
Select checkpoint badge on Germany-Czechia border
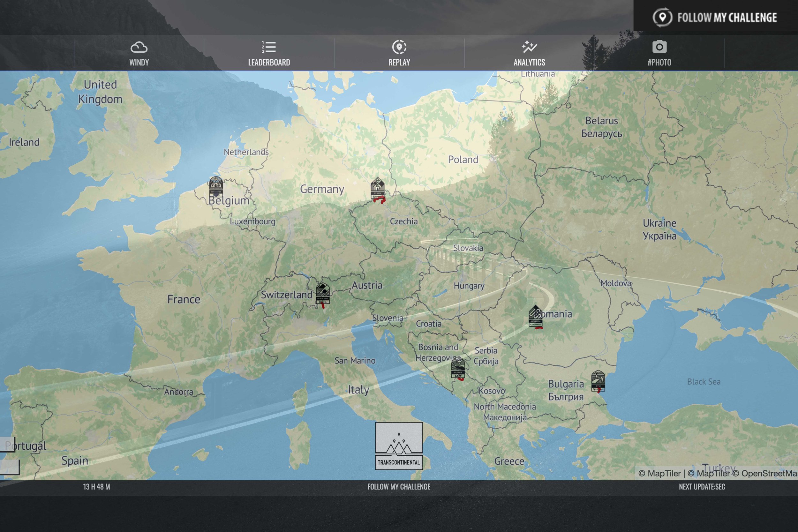point(377,188)
